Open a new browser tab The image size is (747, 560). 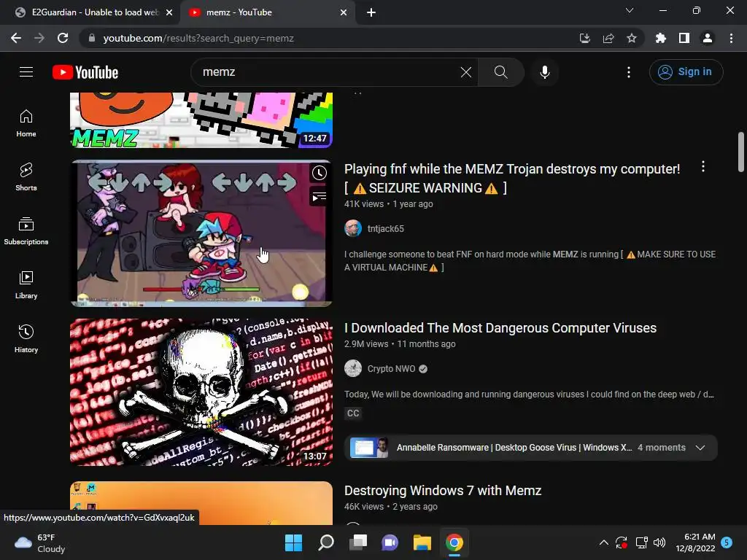[x=371, y=12]
